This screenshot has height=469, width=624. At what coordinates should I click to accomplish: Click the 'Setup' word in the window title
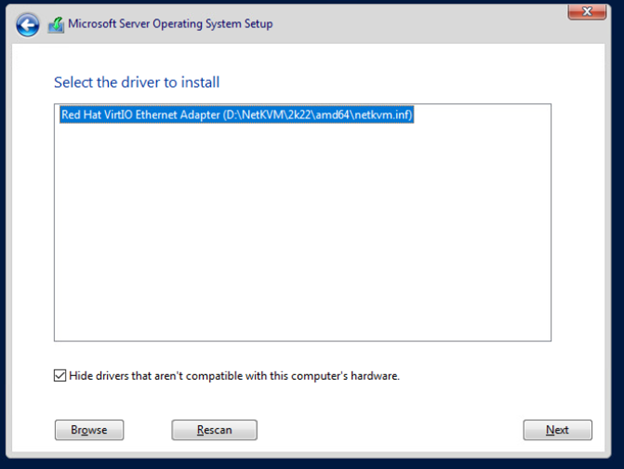[x=258, y=24]
